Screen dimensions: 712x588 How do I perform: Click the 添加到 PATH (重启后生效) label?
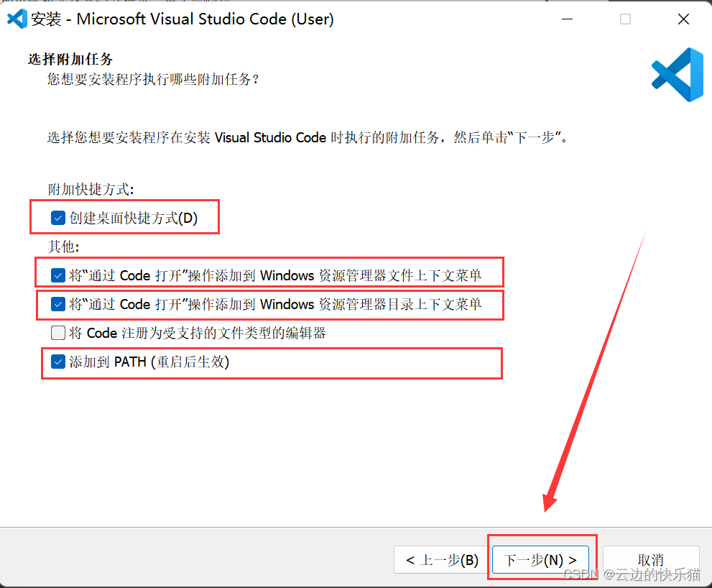coord(149,362)
